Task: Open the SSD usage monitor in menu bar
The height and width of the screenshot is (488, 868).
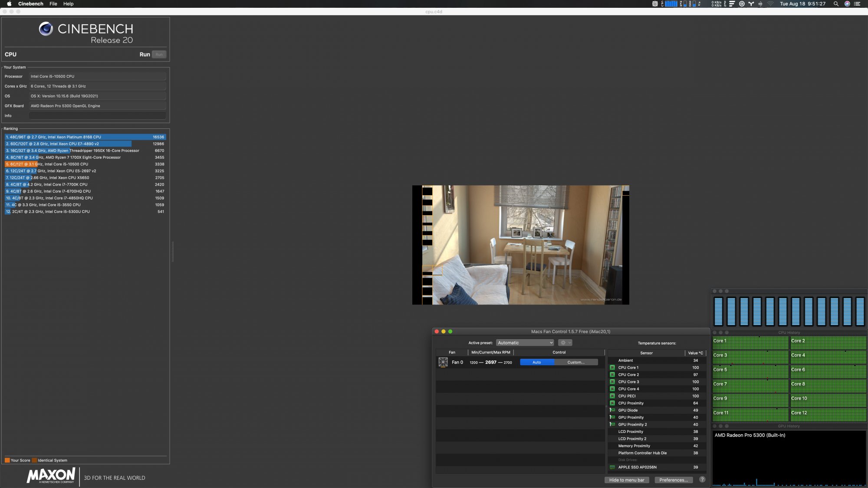Action: pos(692,3)
